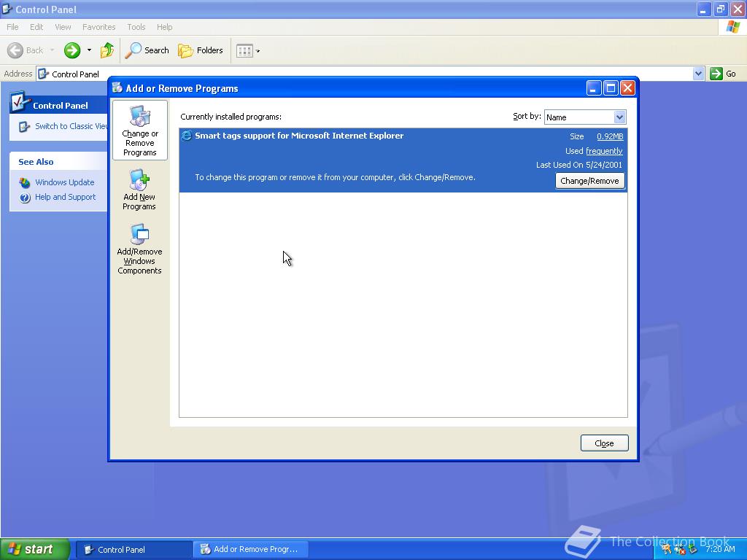Screen dimensions: 747x560
Task: Click 'Last Used On 5/24/2001' text
Action: coord(578,165)
